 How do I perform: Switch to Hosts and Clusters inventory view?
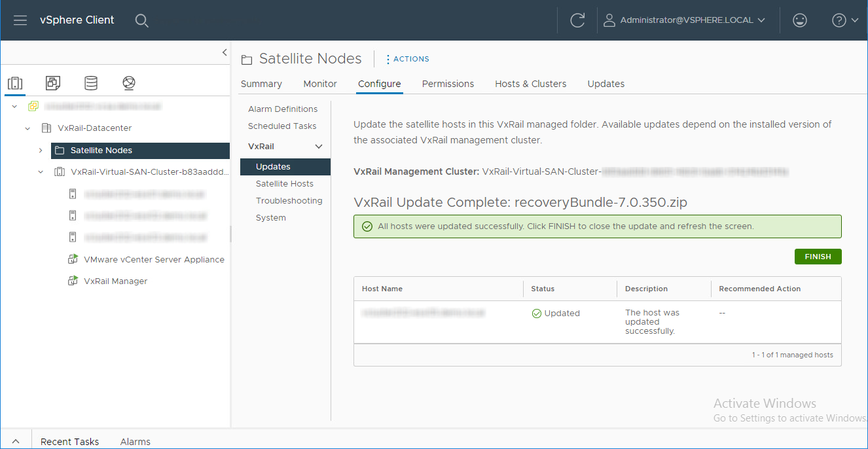pyautogui.click(x=15, y=83)
